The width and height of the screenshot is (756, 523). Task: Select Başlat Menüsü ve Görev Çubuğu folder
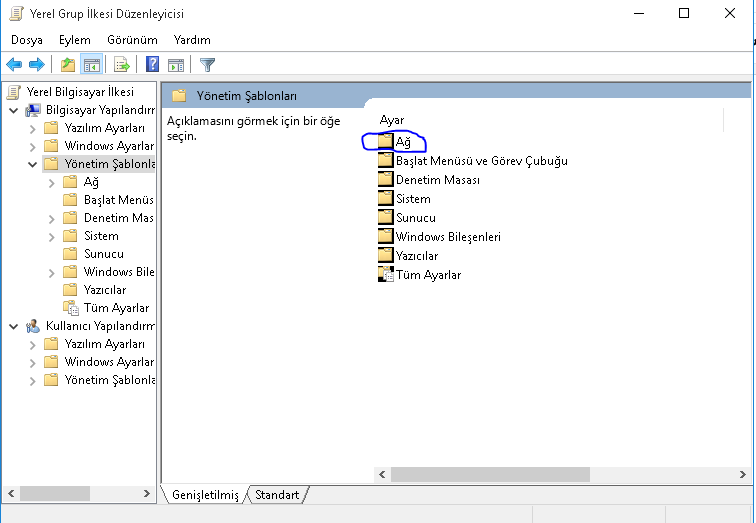click(482, 161)
